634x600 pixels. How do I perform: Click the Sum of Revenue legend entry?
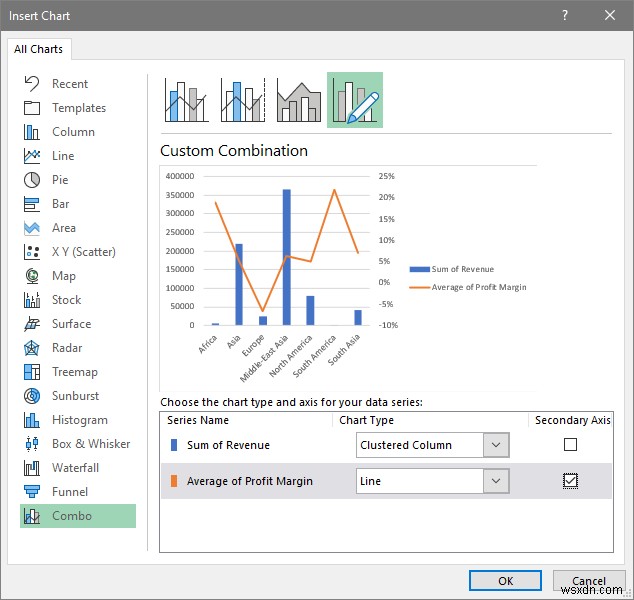[x=452, y=269]
